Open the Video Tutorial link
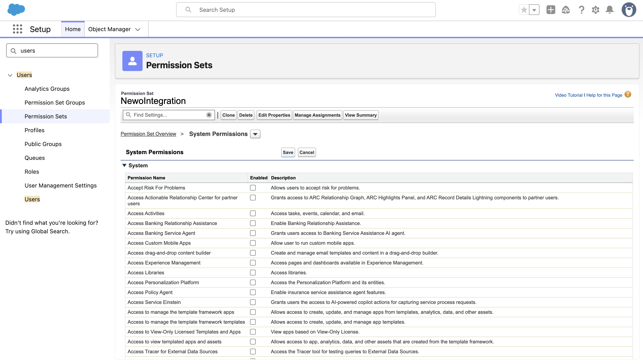The width and height of the screenshot is (643, 364). click(x=568, y=95)
